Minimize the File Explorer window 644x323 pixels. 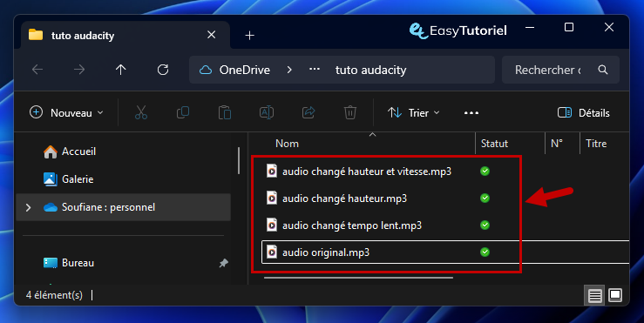(x=530, y=28)
